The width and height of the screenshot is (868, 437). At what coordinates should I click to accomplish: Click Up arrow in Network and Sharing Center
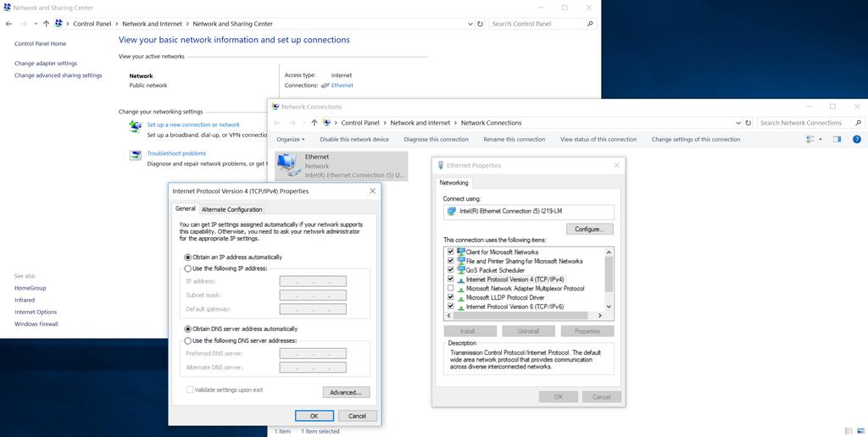(x=46, y=24)
